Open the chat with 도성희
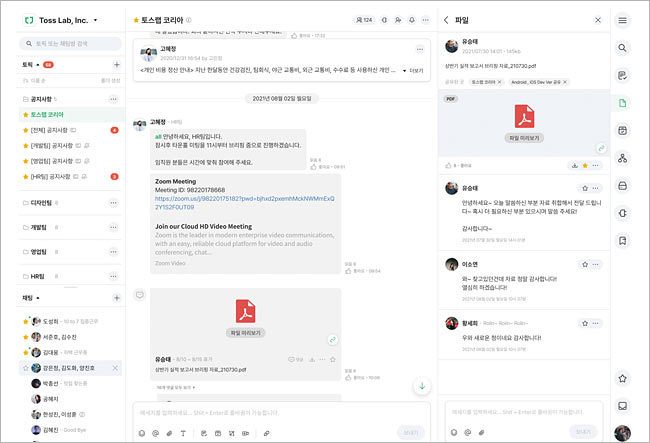 tap(50, 322)
